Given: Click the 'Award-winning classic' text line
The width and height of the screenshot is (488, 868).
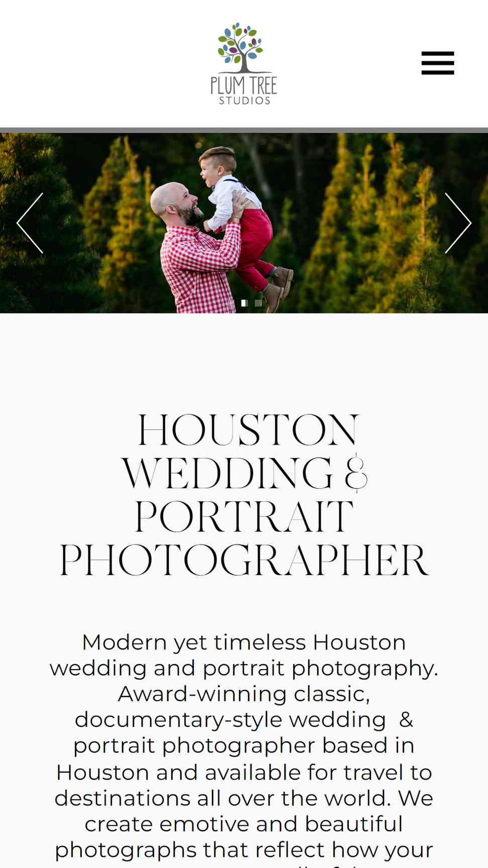Looking at the screenshot, I should tap(244, 694).
